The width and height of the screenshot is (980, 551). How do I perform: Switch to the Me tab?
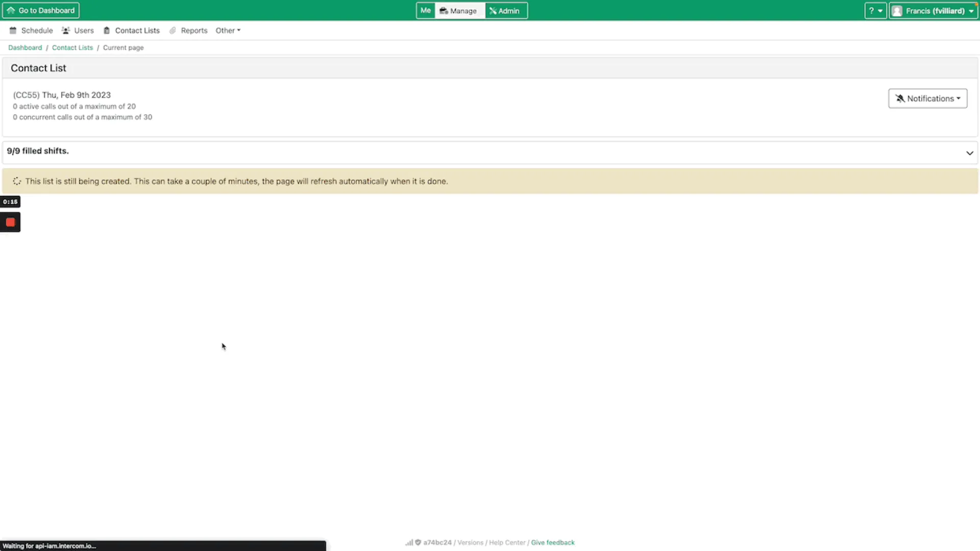tap(425, 10)
